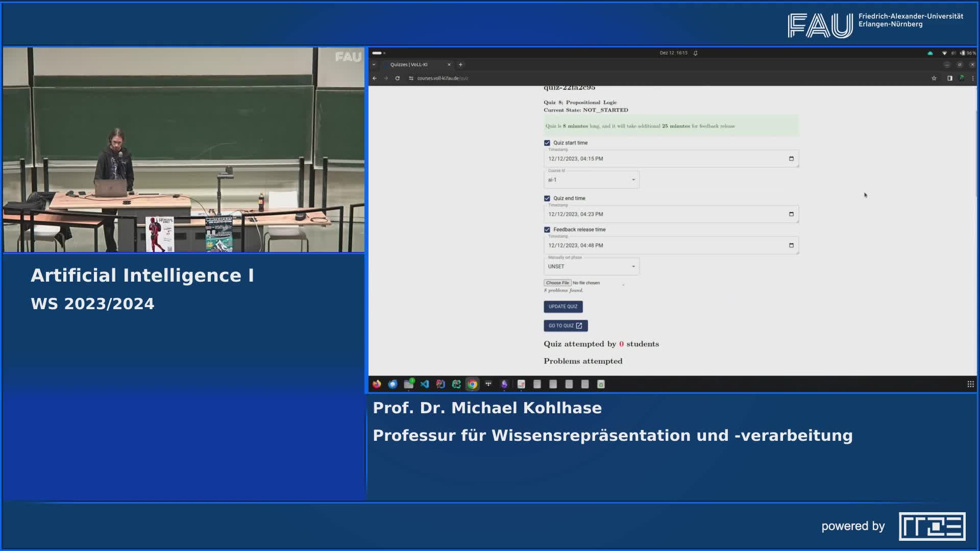Bookmark the page via the star icon
This screenshot has width=980, height=551.
[x=934, y=78]
